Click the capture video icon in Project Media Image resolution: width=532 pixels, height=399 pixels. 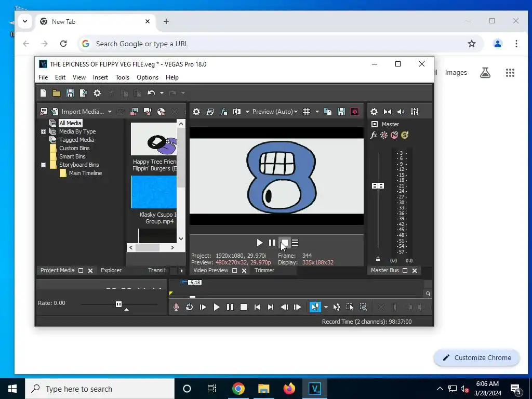[134, 112]
